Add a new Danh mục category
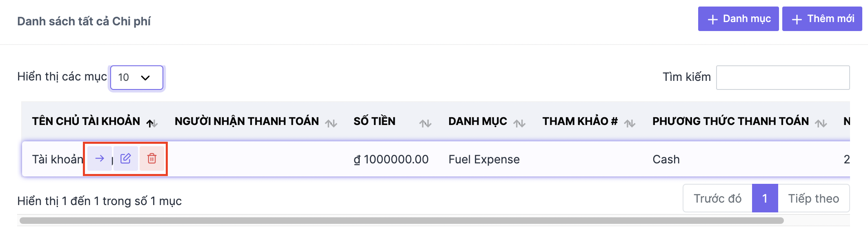Viewport: 868px width, 241px height. tap(738, 19)
